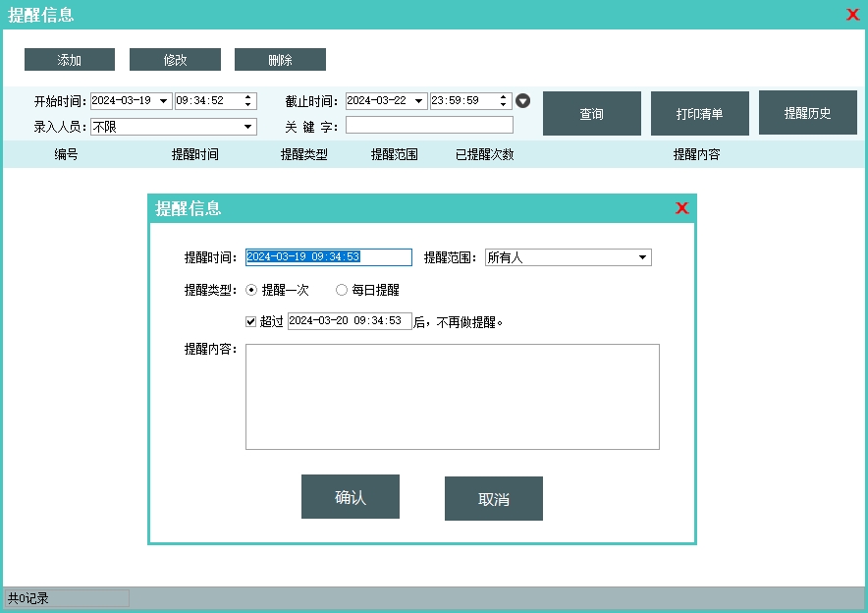This screenshot has width=868, height=613.
Task: Close the inner 提醒信息 dialog
Action: pos(682,208)
